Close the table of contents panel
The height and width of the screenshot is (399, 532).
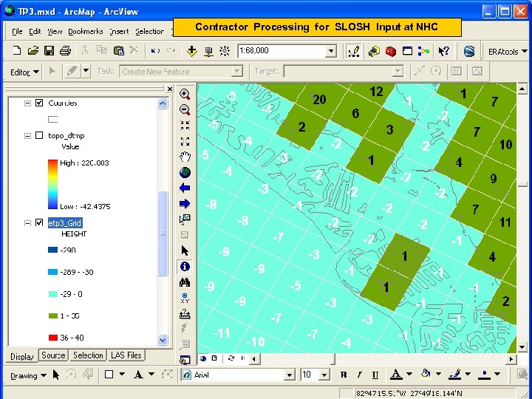point(170,89)
